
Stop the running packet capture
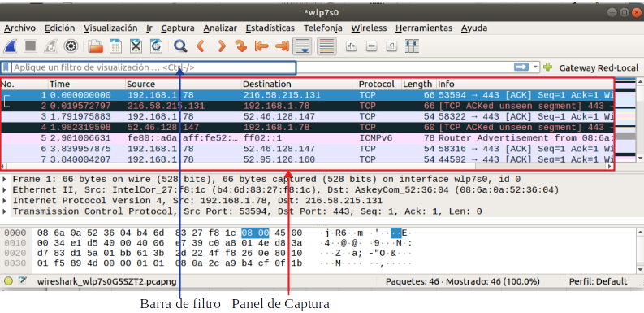(30, 46)
